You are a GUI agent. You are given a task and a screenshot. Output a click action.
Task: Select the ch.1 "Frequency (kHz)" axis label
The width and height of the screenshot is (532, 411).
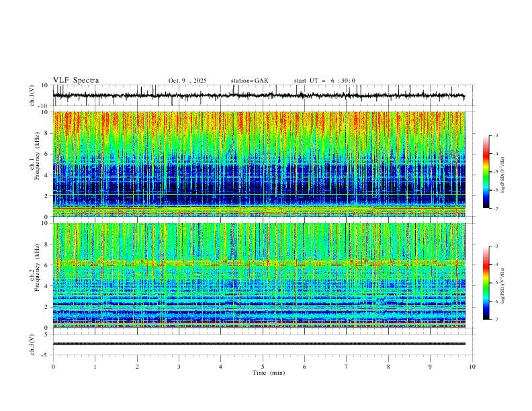tap(37, 156)
